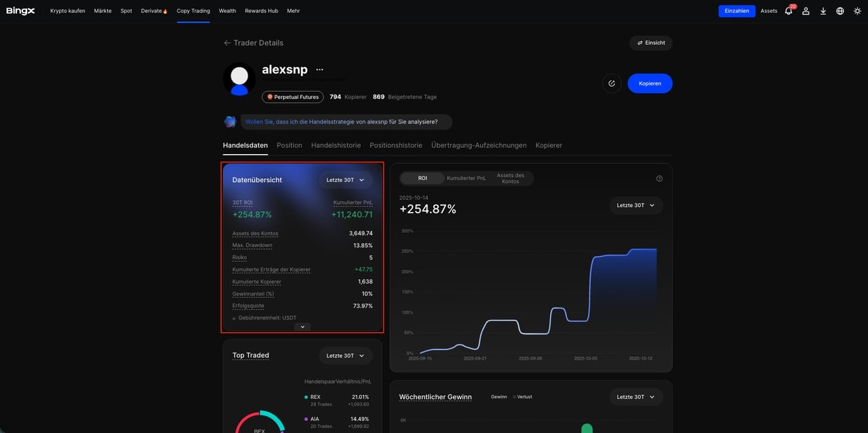868x433 pixels.
Task: Open the three-dot menu next to alexsnp
Action: pos(319,70)
